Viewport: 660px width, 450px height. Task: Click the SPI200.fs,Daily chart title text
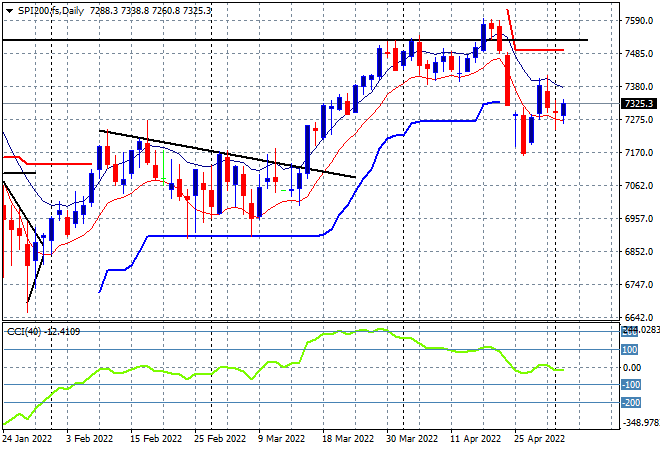pos(51,11)
